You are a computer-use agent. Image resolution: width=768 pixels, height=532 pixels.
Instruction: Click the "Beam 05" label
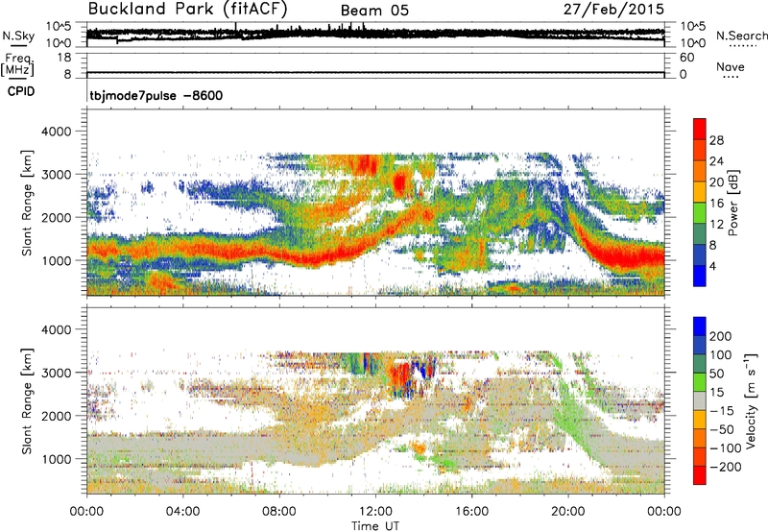[x=374, y=11]
